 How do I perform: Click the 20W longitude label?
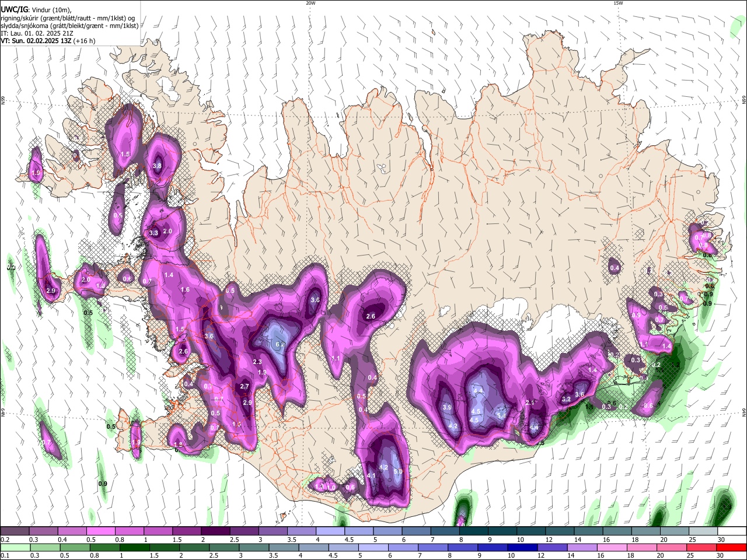[x=310, y=3]
